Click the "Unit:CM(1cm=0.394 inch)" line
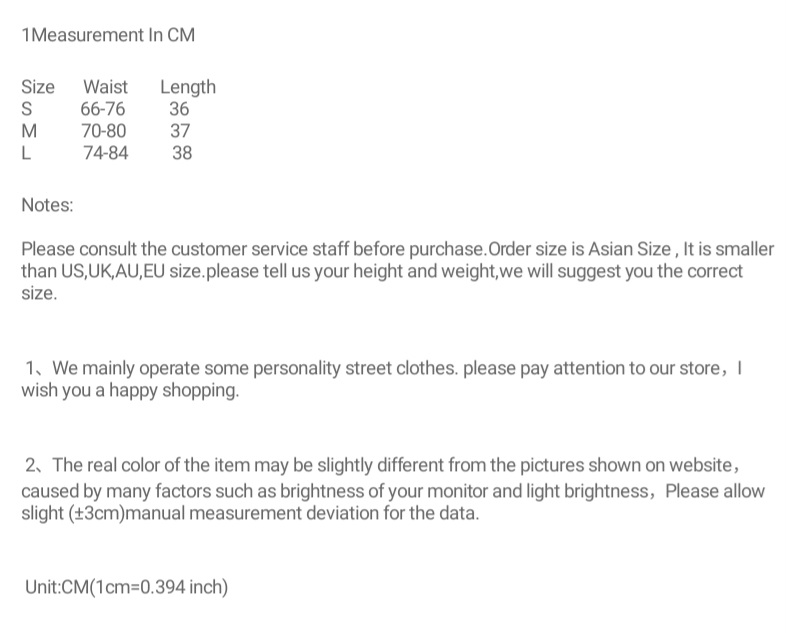The height and width of the screenshot is (633, 791). [x=127, y=587]
